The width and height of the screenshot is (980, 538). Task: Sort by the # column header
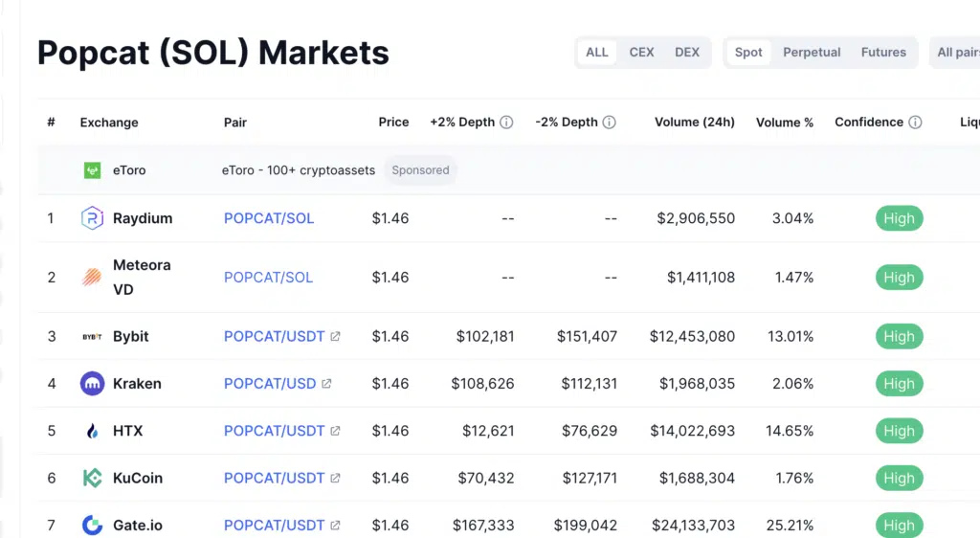coord(52,122)
